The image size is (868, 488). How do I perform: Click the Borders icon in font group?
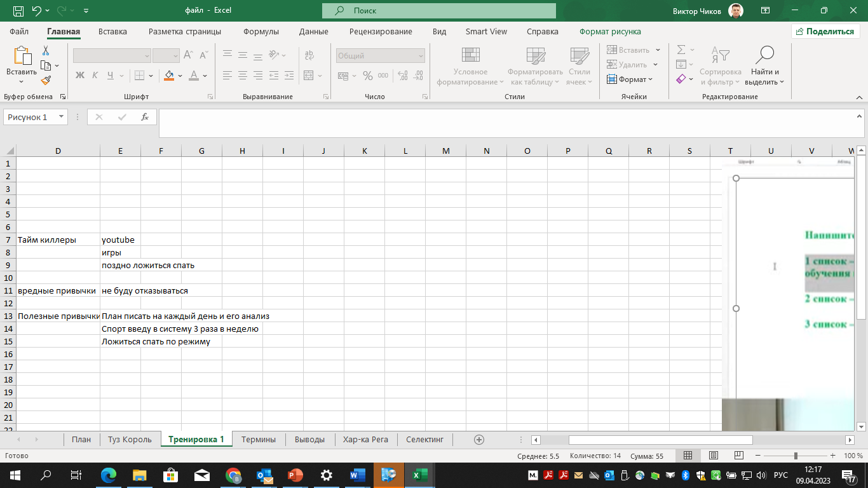point(140,76)
